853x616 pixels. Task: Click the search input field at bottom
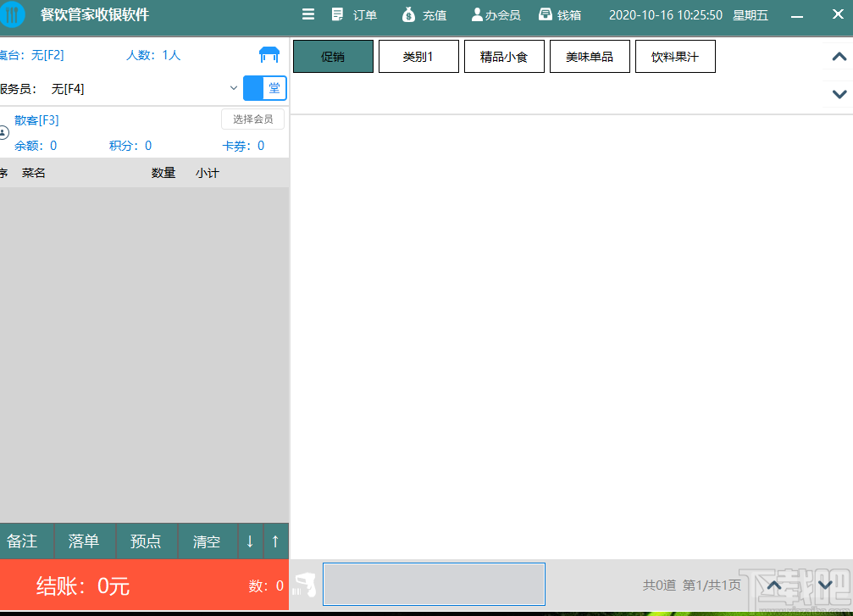coord(434,584)
